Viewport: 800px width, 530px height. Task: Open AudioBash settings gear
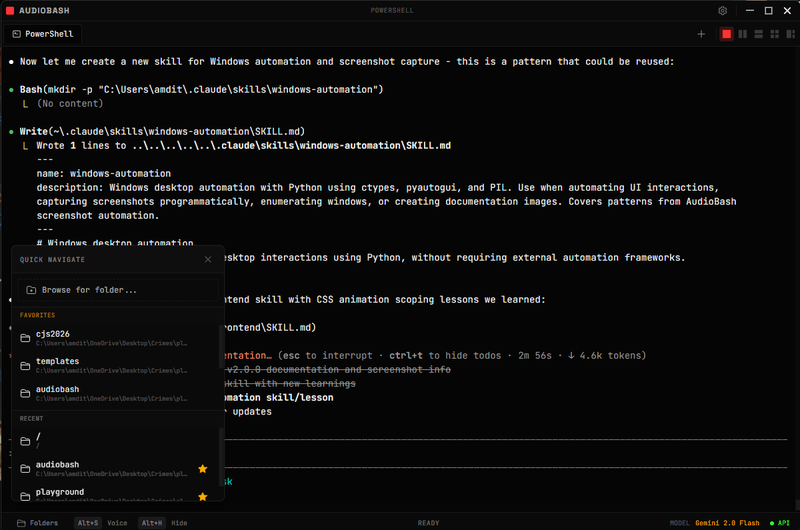723,11
